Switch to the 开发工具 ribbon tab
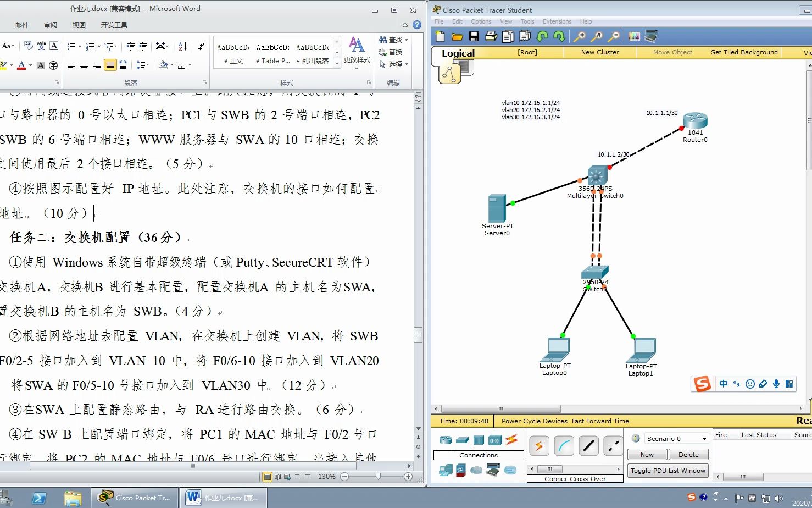812x508 pixels. point(114,25)
